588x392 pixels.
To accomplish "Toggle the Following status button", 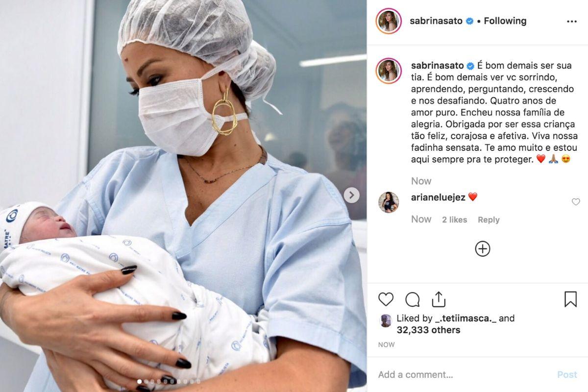I will pyautogui.click(x=505, y=21).
